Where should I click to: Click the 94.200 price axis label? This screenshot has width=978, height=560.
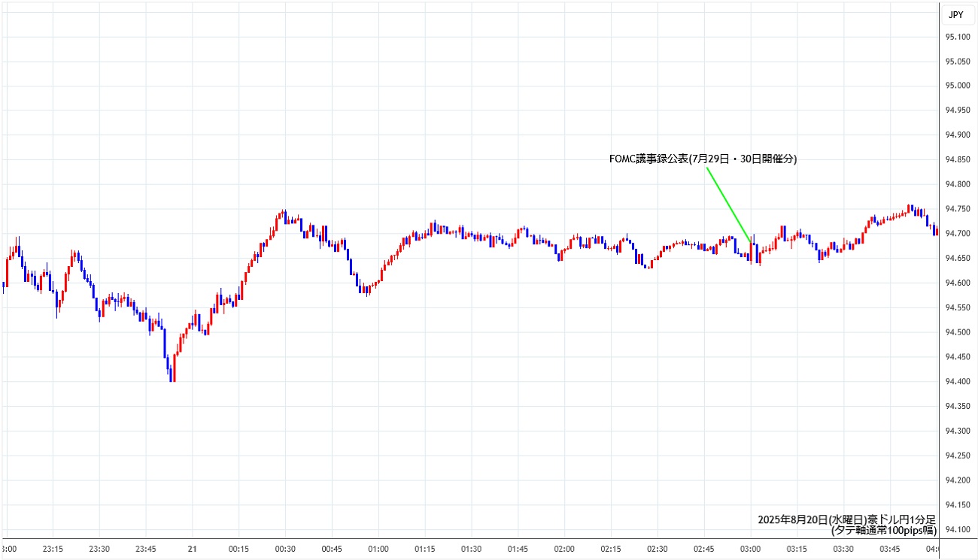[x=958, y=480]
